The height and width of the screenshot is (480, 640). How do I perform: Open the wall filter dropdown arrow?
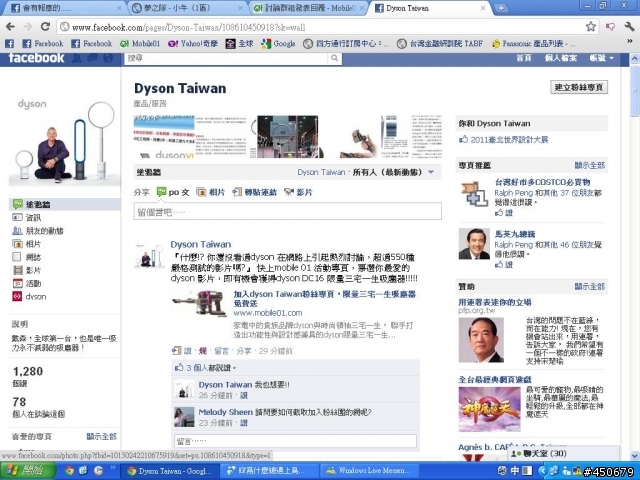[431, 172]
